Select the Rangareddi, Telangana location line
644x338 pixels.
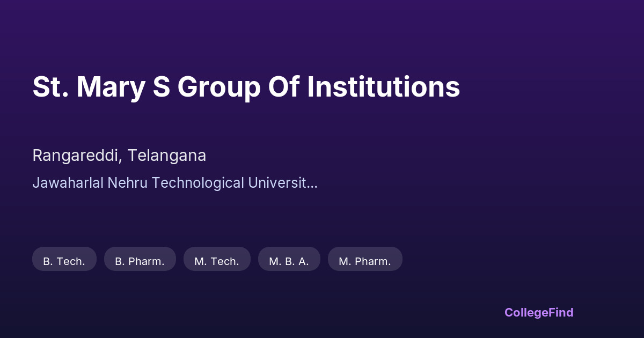pos(119,156)
